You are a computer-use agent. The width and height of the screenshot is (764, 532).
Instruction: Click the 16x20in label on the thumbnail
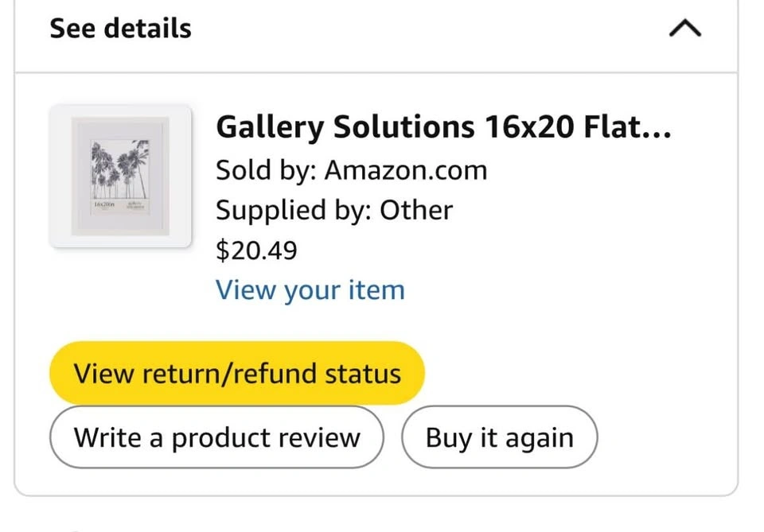[x=105, y=205]
